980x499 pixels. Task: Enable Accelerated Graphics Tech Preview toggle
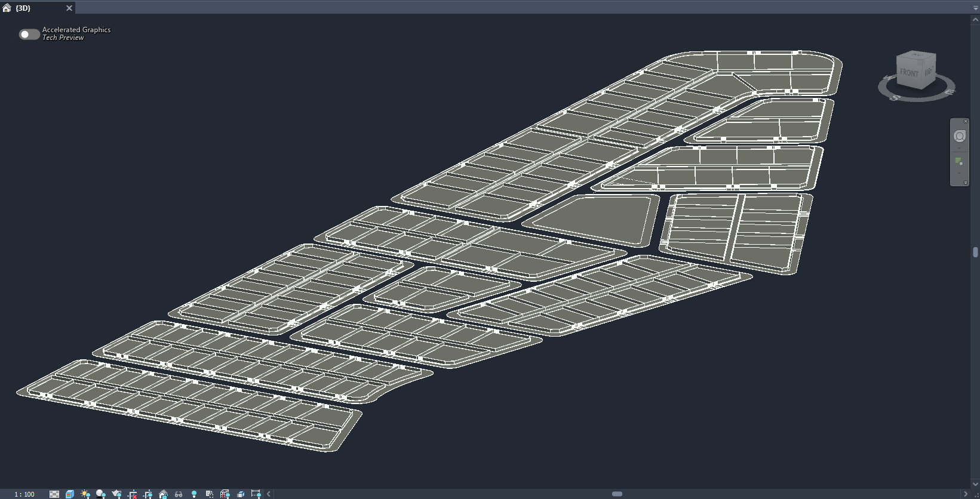(29, 34)
